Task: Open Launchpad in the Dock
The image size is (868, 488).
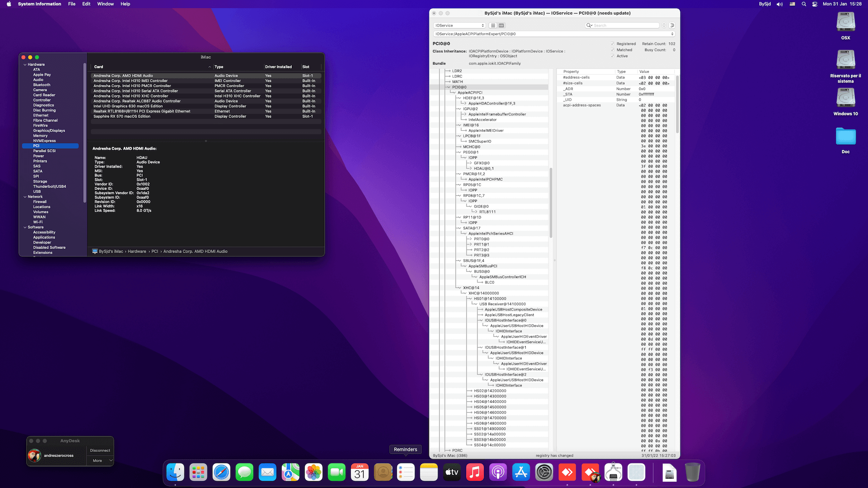Action: click(198, 473)
